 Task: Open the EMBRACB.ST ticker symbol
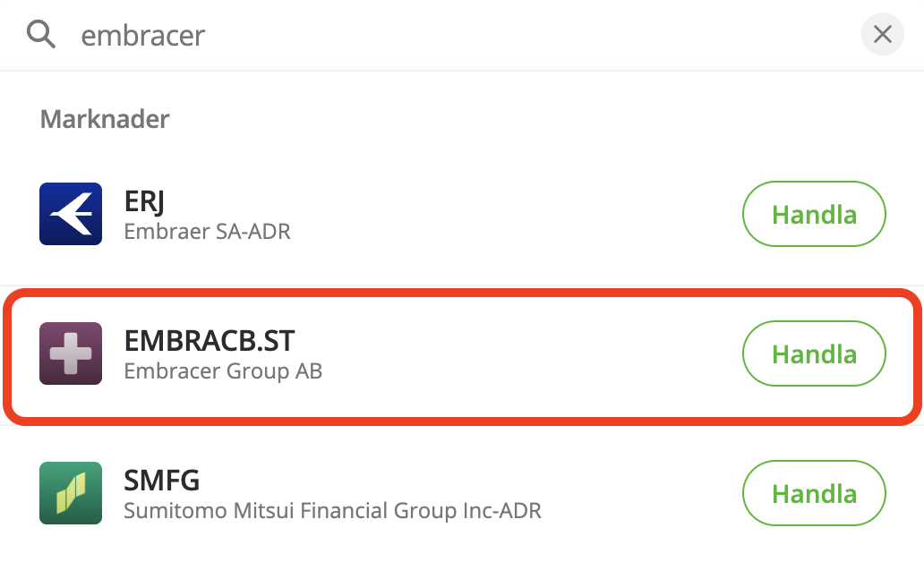[210, 340]
